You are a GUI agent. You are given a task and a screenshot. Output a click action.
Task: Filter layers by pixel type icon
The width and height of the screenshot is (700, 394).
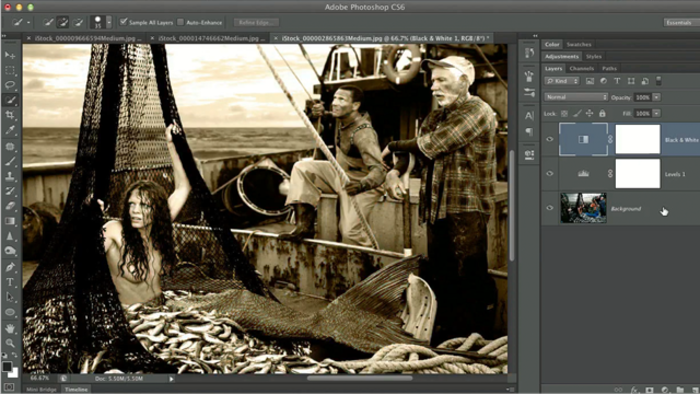pyautogui.click(x=590, y=81)
